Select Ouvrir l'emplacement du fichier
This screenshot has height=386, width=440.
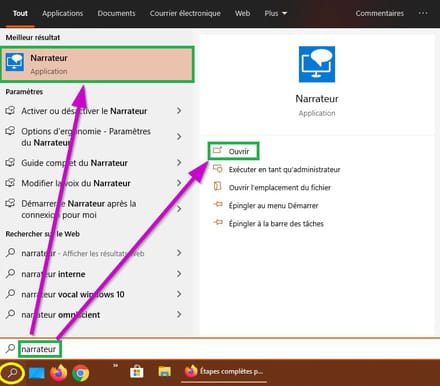[280, 188]
